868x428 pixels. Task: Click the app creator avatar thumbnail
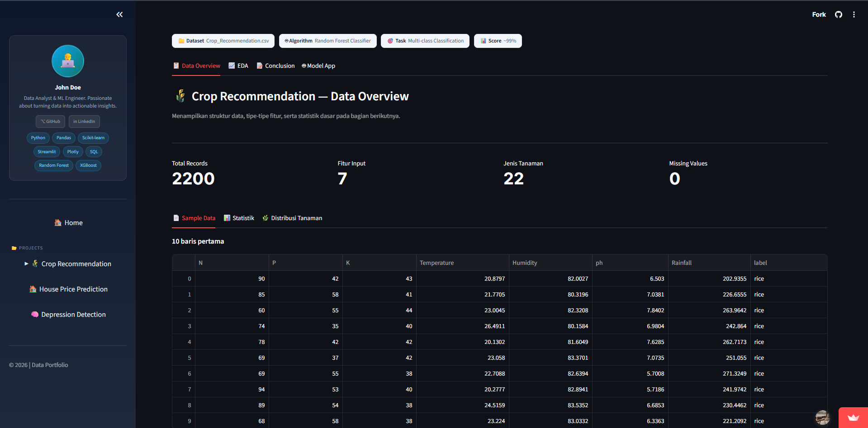point(822,417)
